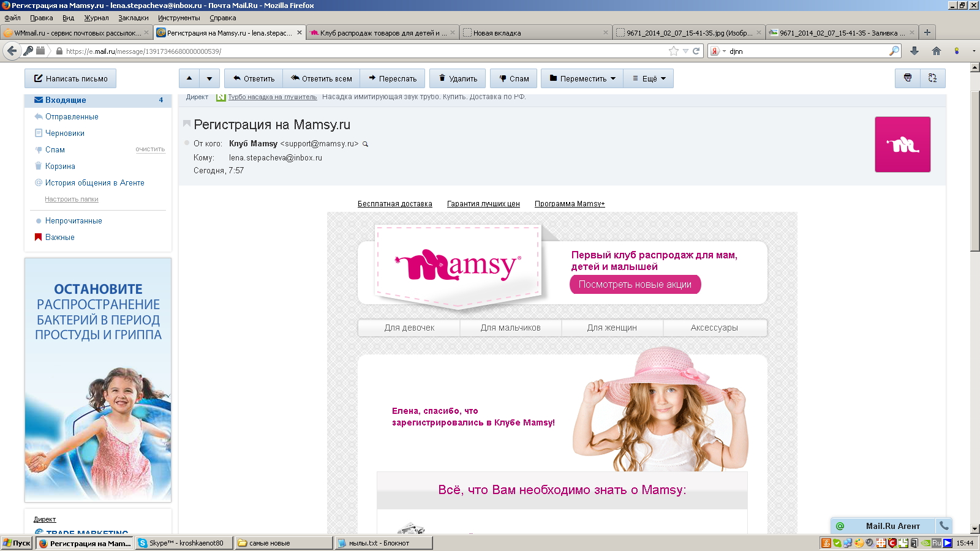Click the site identity padlock icon
Screen dimensions: 980x551
pos(59,51)
